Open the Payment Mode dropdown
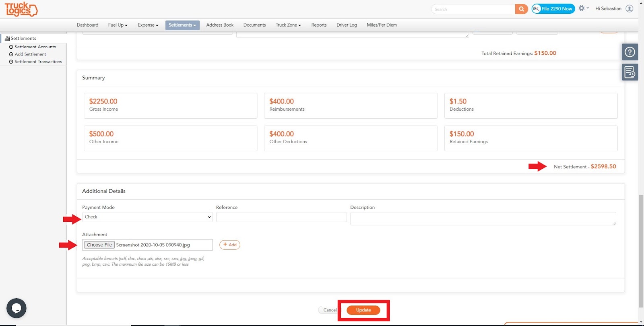 (x=147, y=217)
